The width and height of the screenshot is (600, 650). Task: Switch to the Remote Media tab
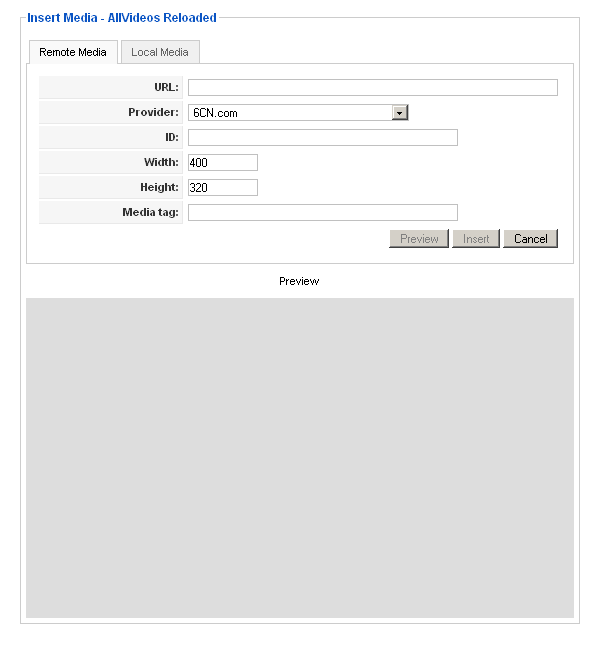coord(73,52)
